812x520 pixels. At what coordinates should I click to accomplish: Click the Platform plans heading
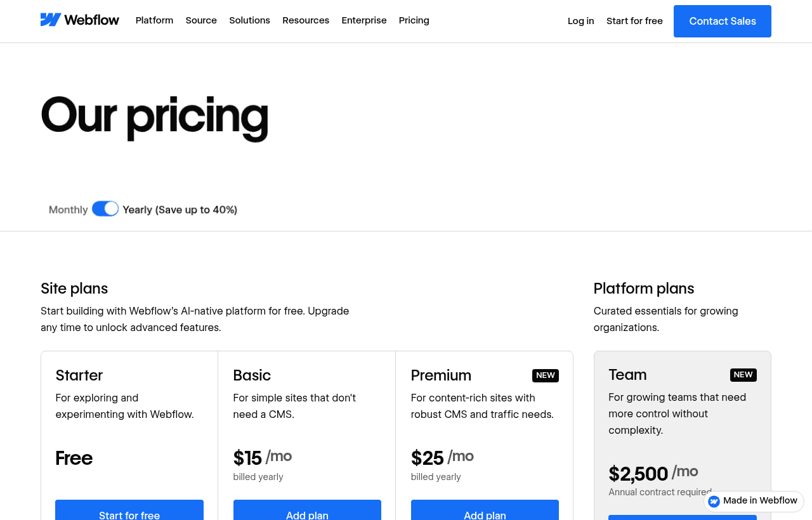(x=644, y=289)
